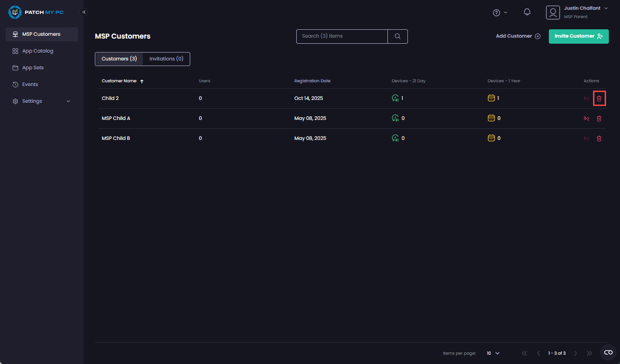
Task: Delete the Child 2 customer
Action: pos(599,99)
